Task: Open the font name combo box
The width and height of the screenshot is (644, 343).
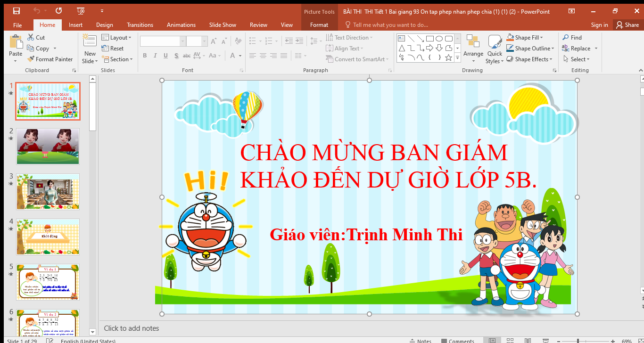Action: [x=163, y=41]
